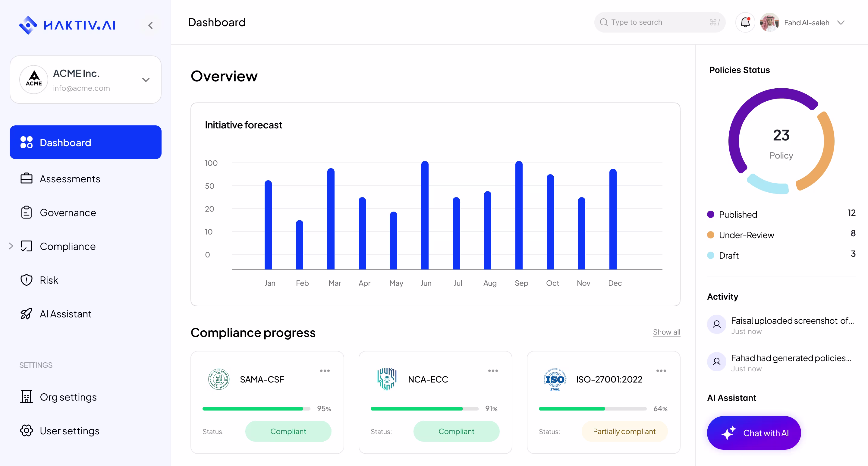The image size is (868, 466).
Task: Click the Chat with AI button
Action: (x=754, y=433)
